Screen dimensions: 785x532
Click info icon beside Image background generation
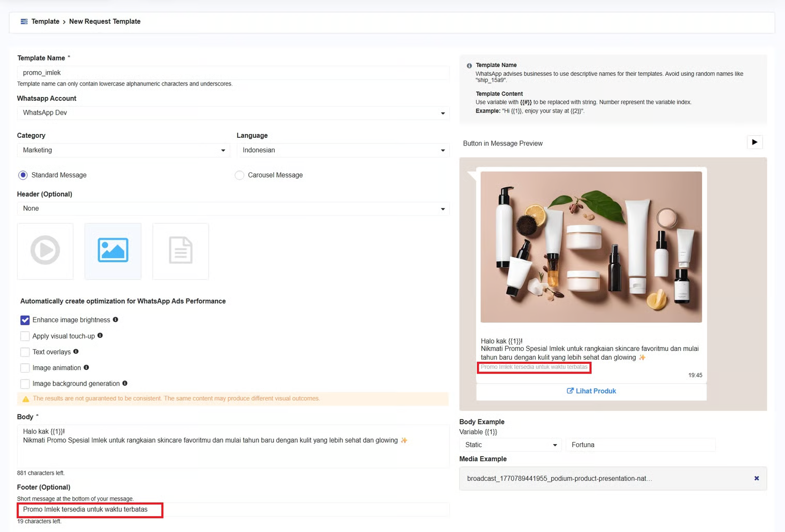(125, 383)
